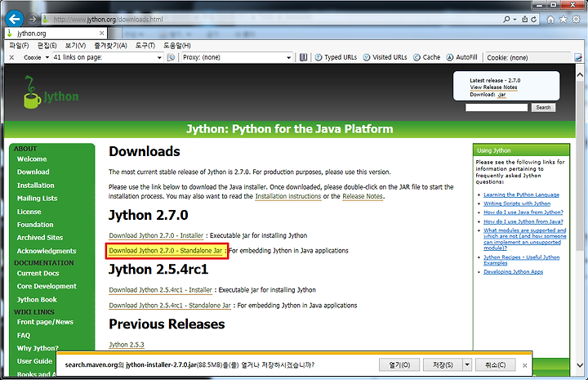
Task: Open the Release Notes link in paragraph
Action: point(363,196)
